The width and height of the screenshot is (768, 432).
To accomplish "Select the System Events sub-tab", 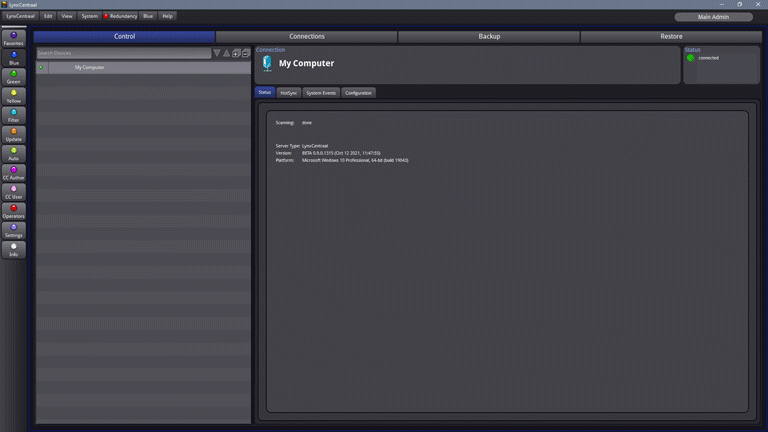I will 321,93.
